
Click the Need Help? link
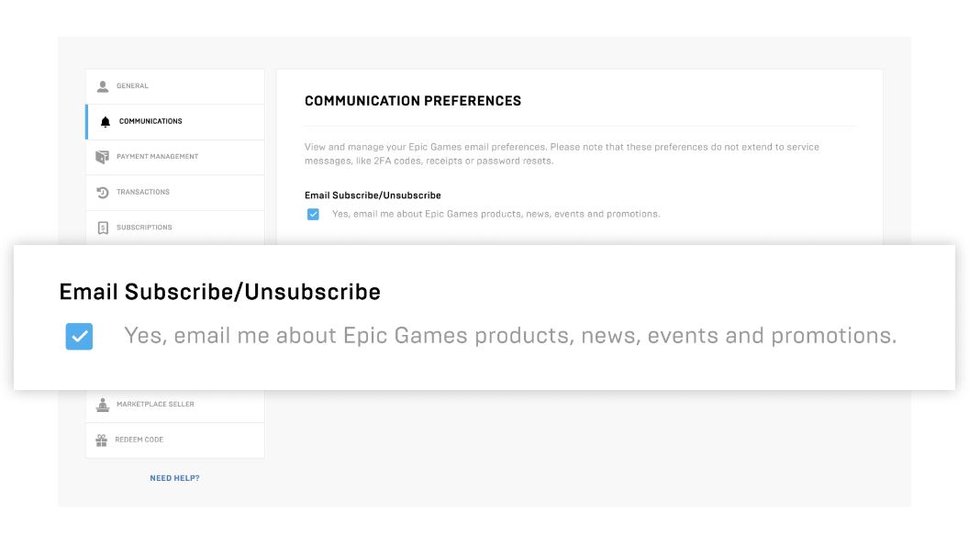click(174, 478)
